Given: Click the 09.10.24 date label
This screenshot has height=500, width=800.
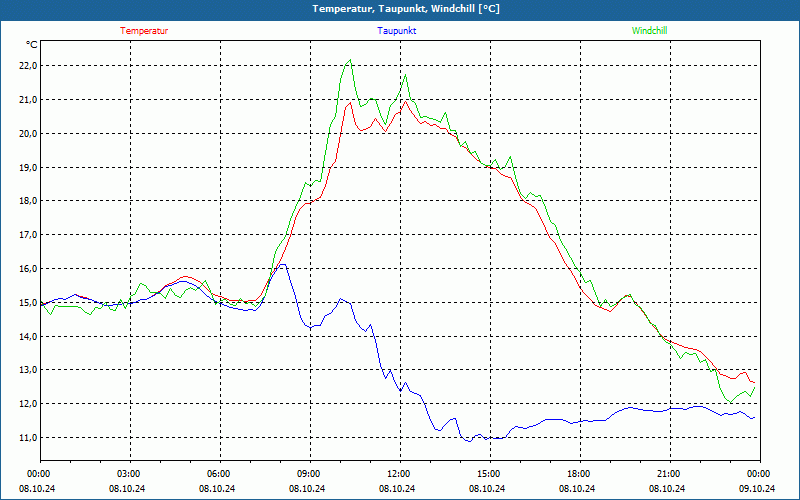Looking at the screenshot, I should [x=758, y=488].
